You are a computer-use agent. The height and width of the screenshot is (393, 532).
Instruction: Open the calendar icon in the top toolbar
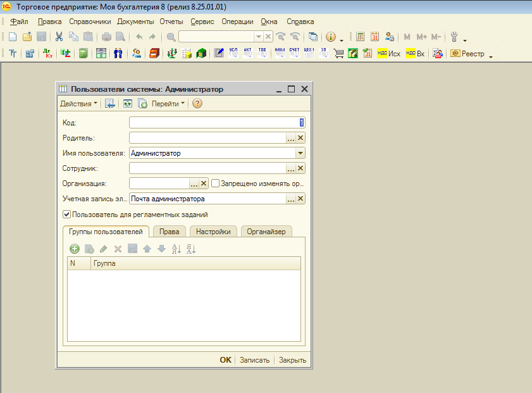click(375, 37)
